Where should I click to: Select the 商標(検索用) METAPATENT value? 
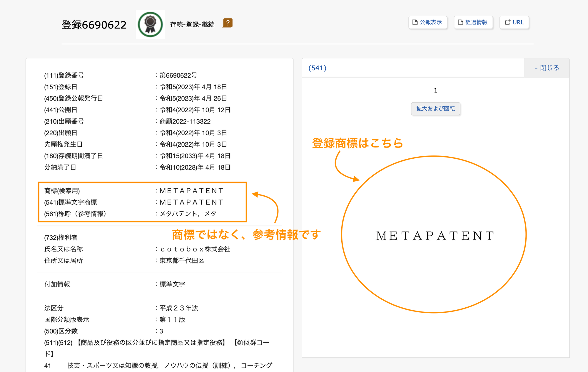click(x=191, y=191)
